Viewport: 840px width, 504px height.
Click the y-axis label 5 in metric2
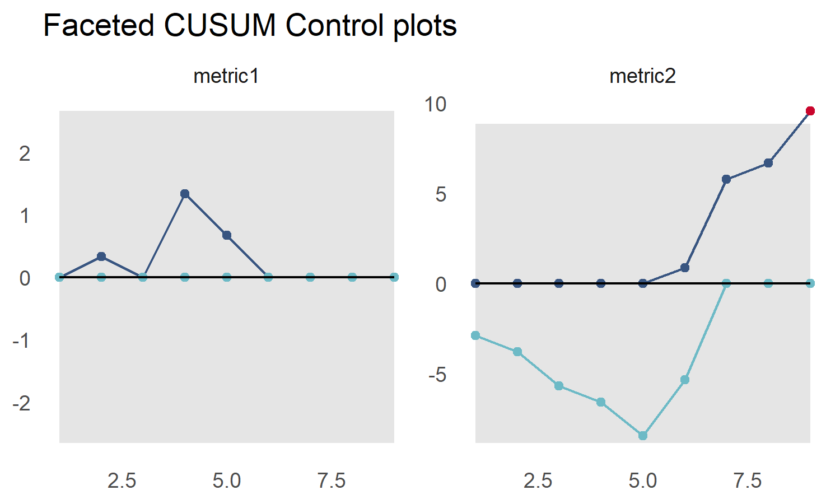point(441,195)
